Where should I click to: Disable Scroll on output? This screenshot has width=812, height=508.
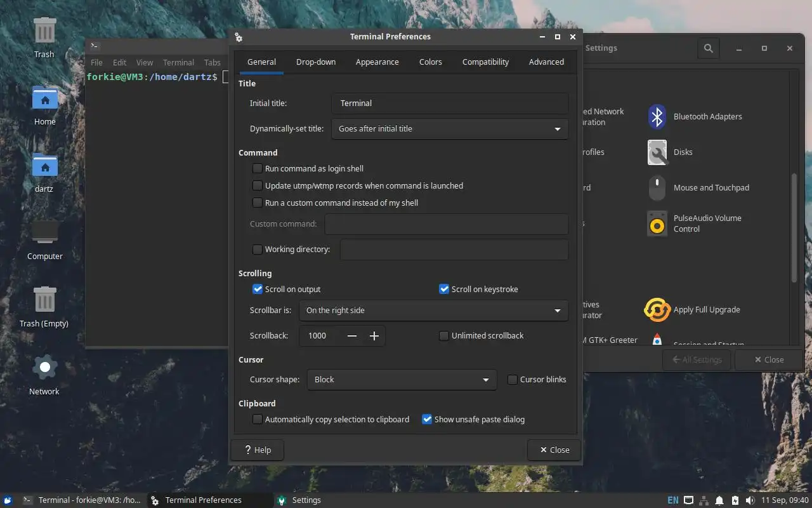(x=258, y=290)
